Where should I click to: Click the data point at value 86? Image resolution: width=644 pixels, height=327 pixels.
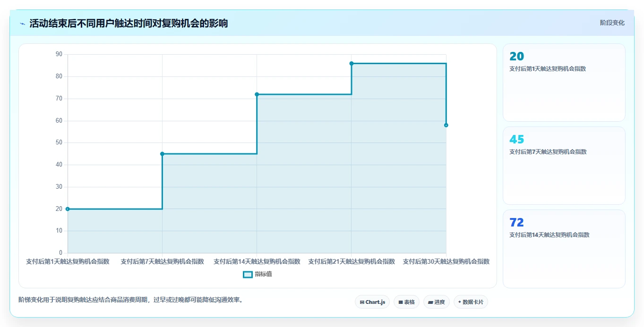(352, 63)
